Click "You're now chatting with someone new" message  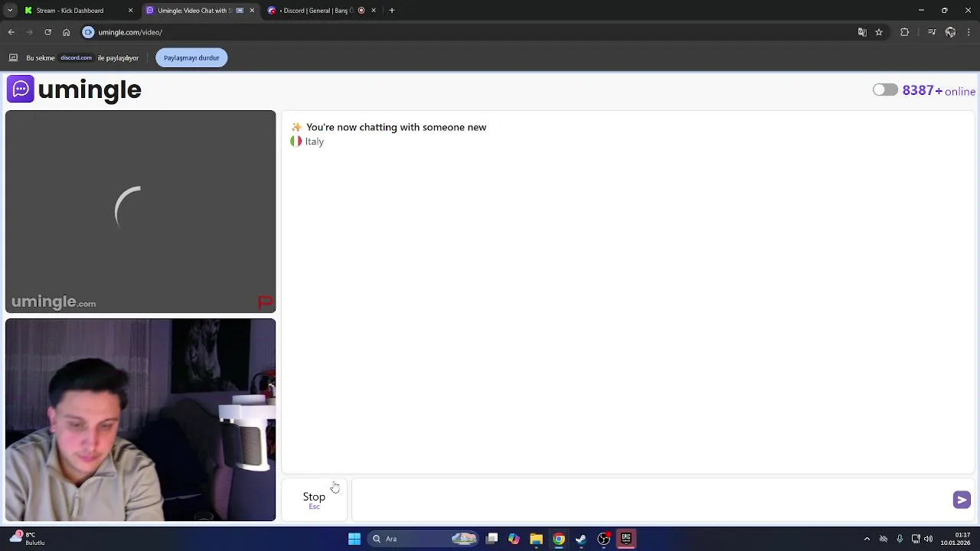point(396,127)
